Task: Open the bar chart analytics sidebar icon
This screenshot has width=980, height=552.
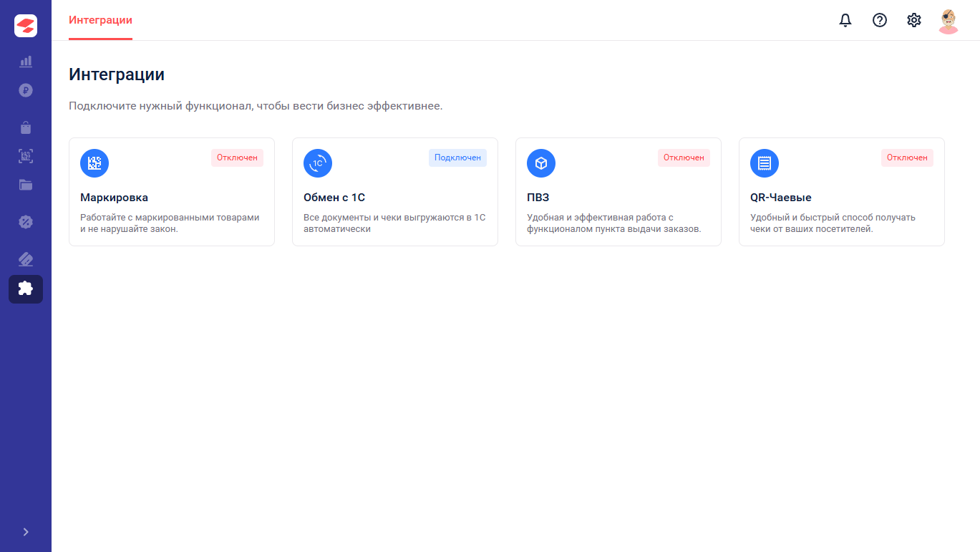Action: pos(26,62)
